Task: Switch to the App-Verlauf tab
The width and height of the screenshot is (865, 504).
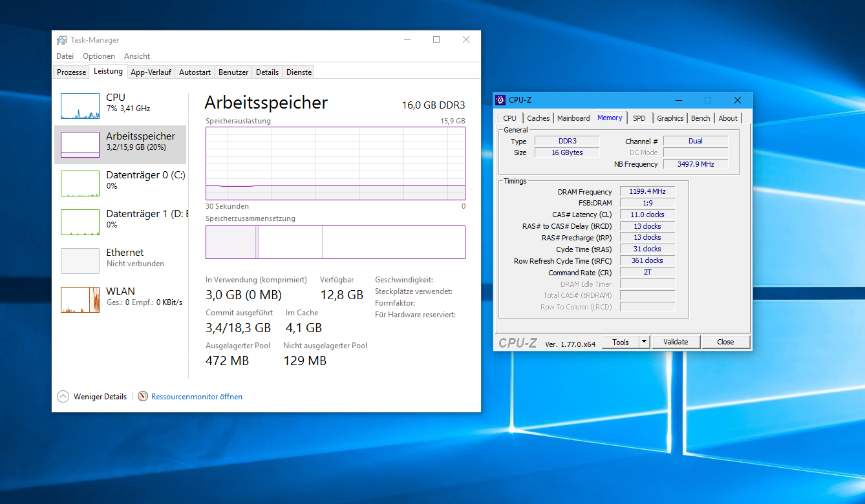Action: click(x=151, y=72)
